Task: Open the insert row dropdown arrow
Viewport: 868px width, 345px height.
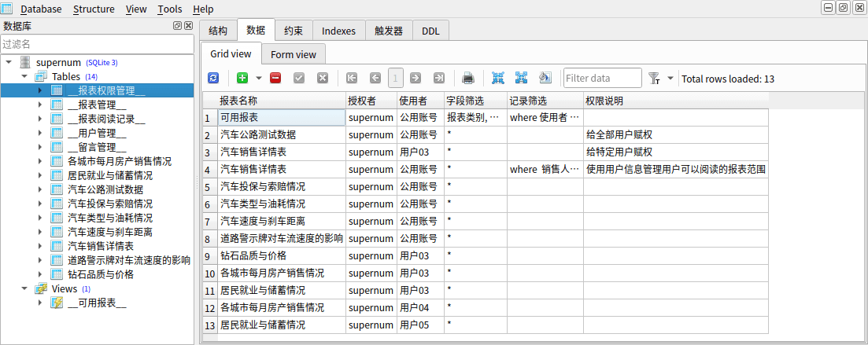Action: (x=259, y=78)
